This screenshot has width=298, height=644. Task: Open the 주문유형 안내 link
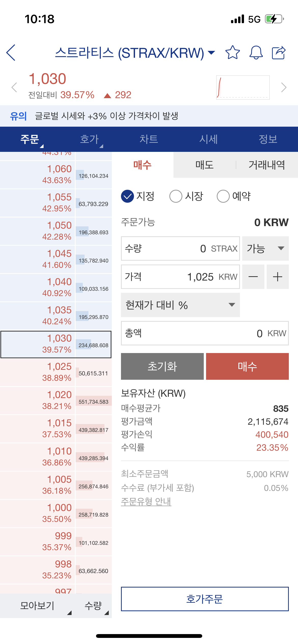coord(146,501)
